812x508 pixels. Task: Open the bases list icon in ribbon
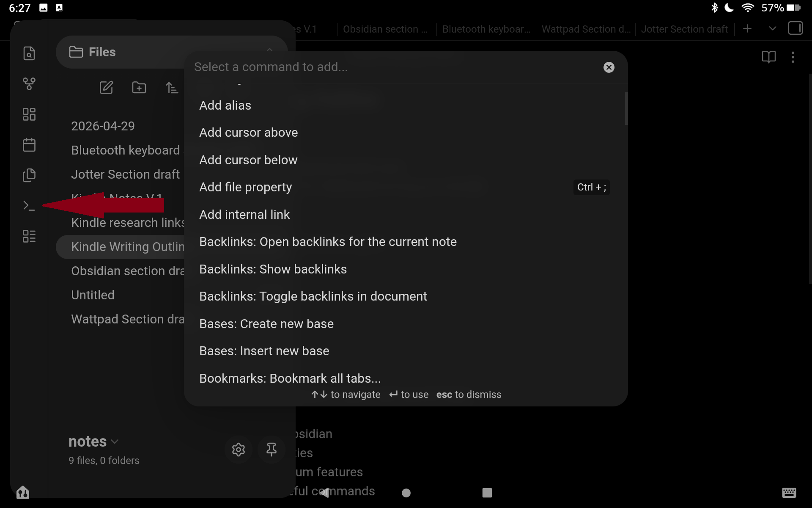pyautogui.click(x=29, y=236)
